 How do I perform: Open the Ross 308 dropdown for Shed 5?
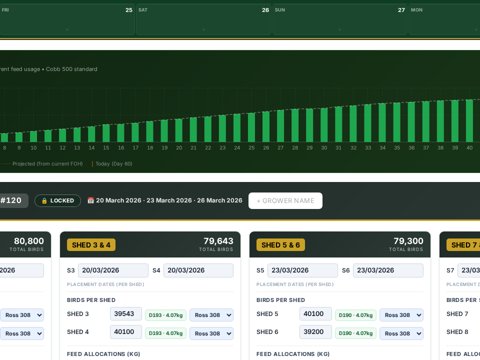(x=402, y=315)
